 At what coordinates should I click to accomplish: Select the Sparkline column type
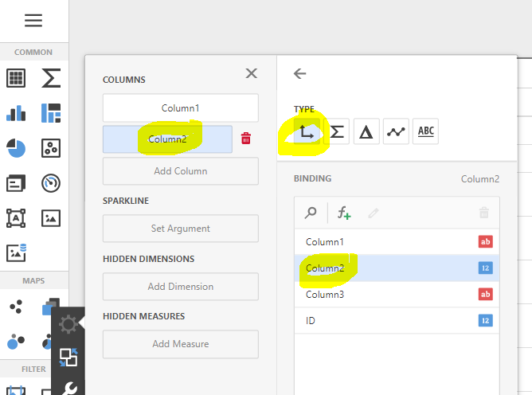pos(397,132)
